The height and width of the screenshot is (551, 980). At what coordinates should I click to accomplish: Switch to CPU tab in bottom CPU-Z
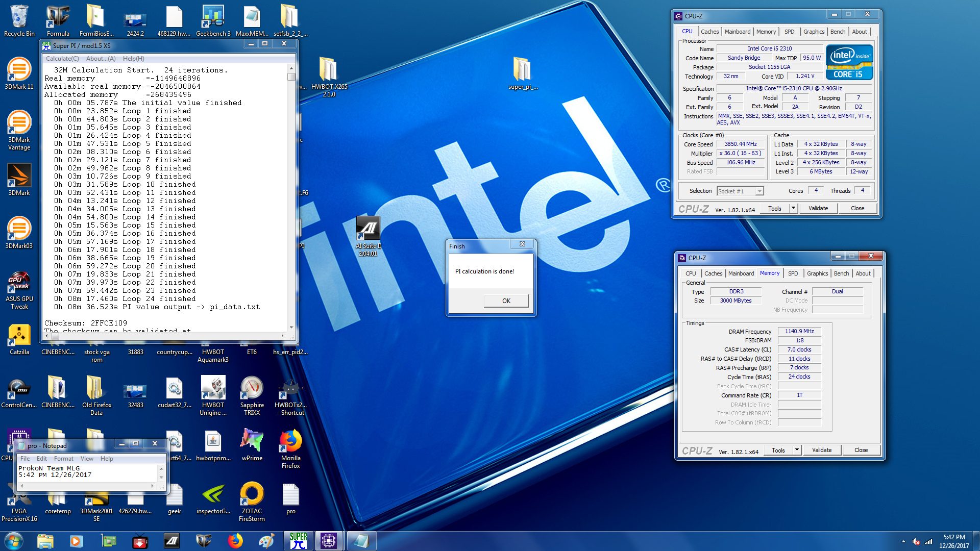click(691, 273)
